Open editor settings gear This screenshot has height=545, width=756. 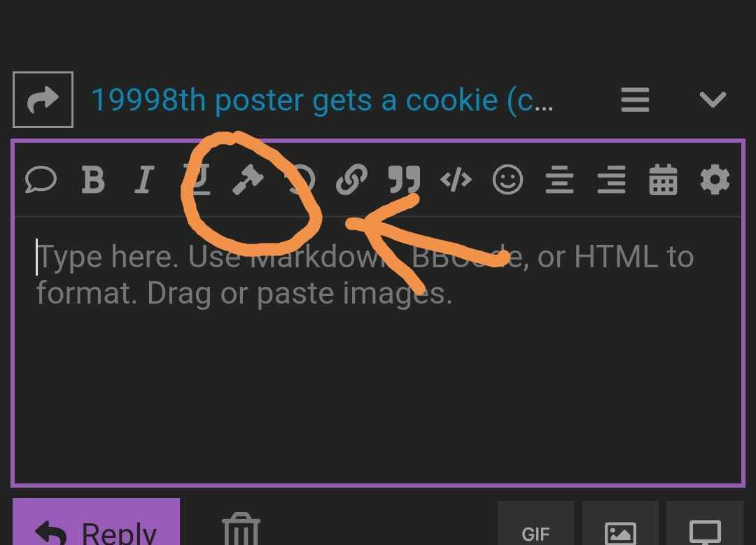[715, 180]
